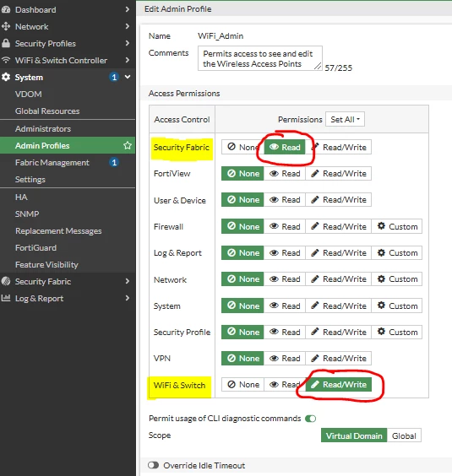Enable the Override Idle Timeout switch
Screen dimensions: 452x476
coord(154,465)
